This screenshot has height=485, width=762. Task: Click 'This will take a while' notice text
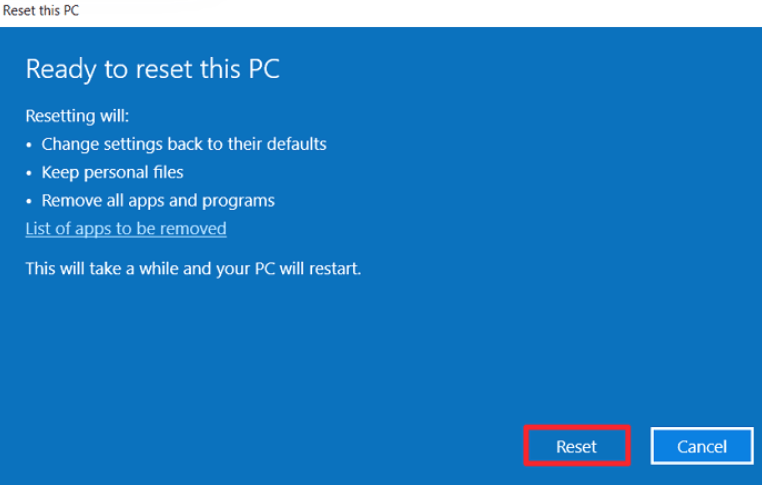click(193, 269)
